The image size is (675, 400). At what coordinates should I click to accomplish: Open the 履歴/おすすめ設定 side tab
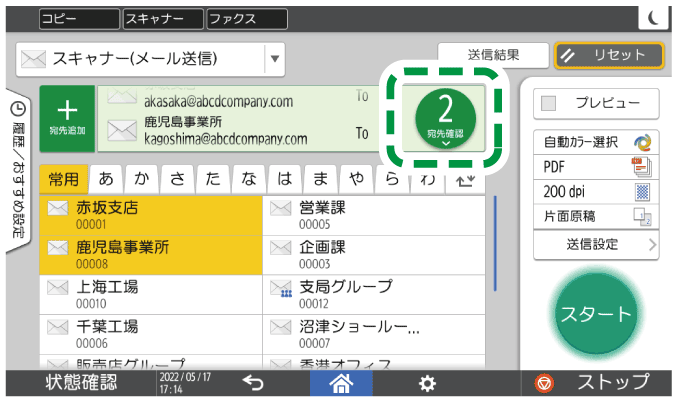pyautogui.click(x=18, y=171)
